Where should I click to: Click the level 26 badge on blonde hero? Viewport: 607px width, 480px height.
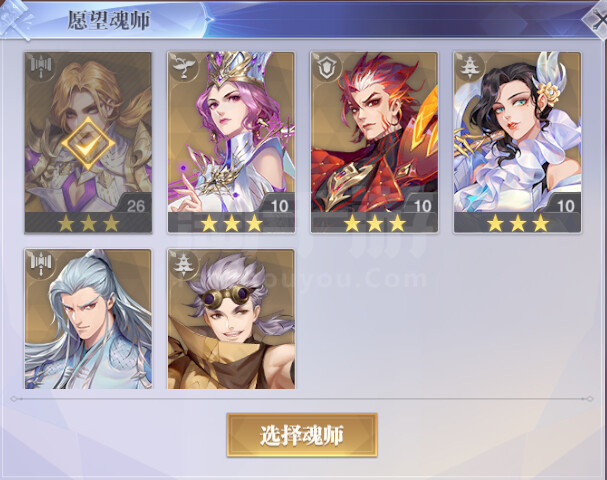(135, 206)
